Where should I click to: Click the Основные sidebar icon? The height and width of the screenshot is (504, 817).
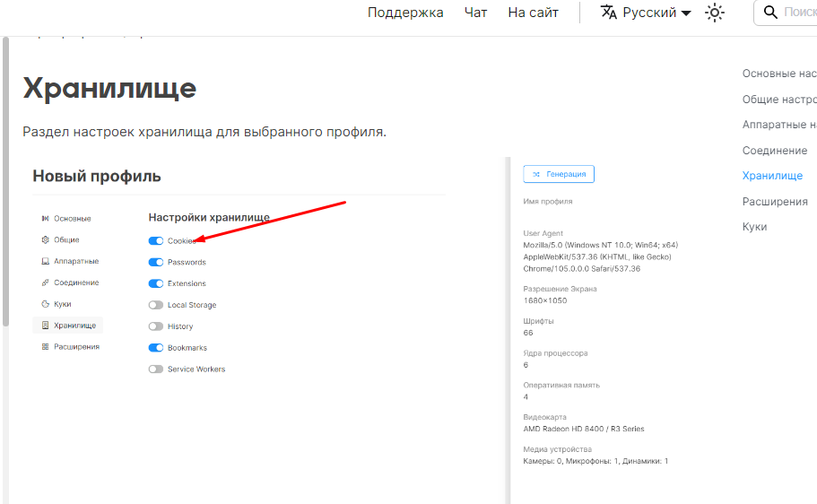[46, 219]
